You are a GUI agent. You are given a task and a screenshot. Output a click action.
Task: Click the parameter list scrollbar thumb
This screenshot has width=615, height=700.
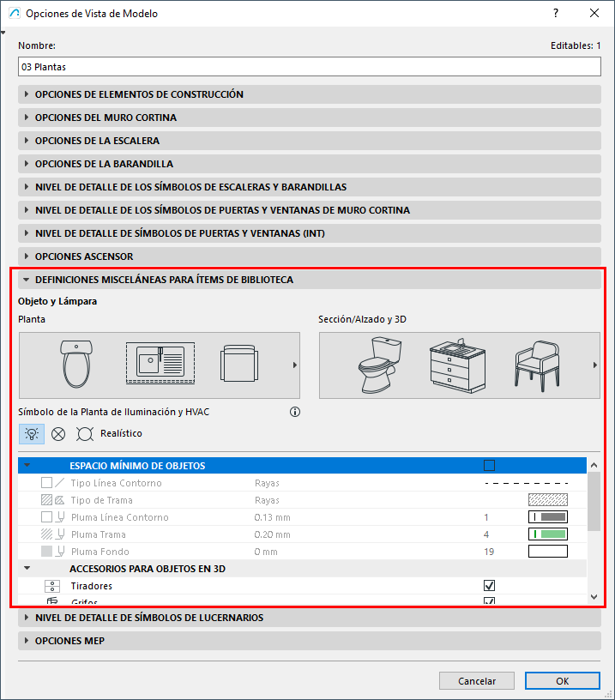coord(594,502)
